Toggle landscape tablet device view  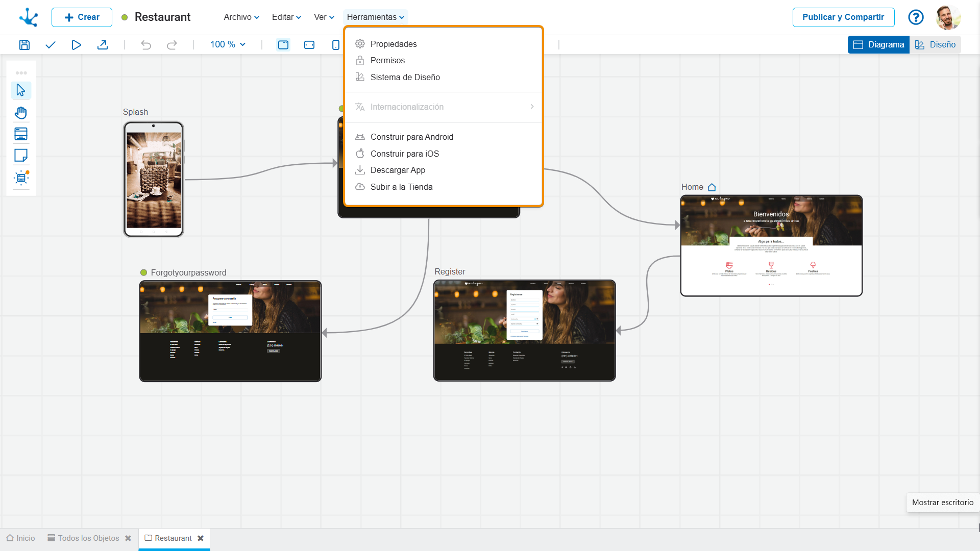coord(309,45)
